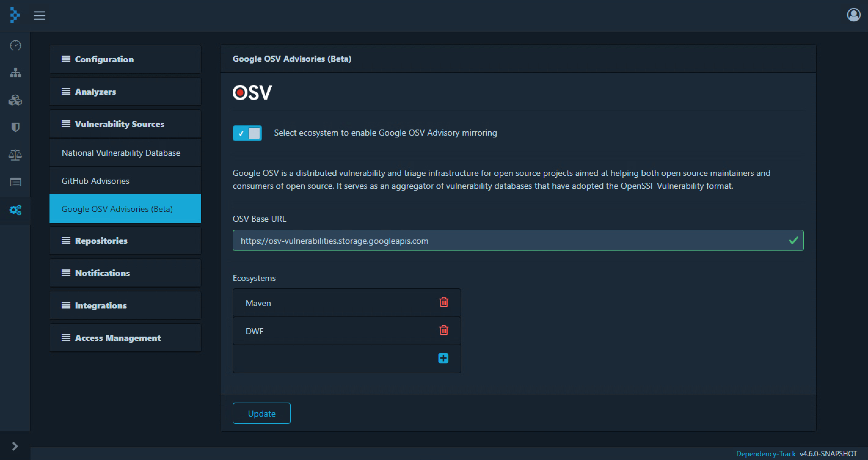
Task: Delete the Maven ecosystem entry
Action: 444,302
